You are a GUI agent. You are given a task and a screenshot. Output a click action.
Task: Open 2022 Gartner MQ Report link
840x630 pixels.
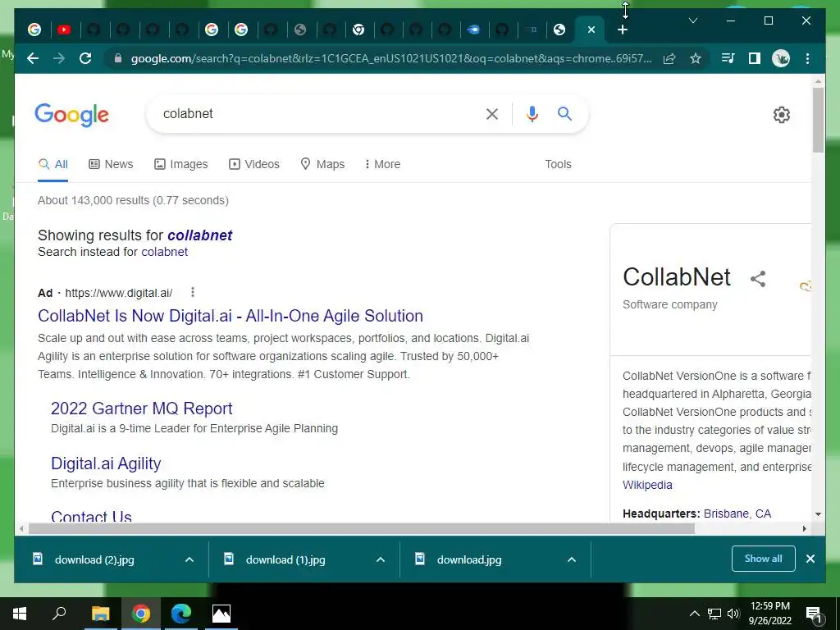coord(141,409)
